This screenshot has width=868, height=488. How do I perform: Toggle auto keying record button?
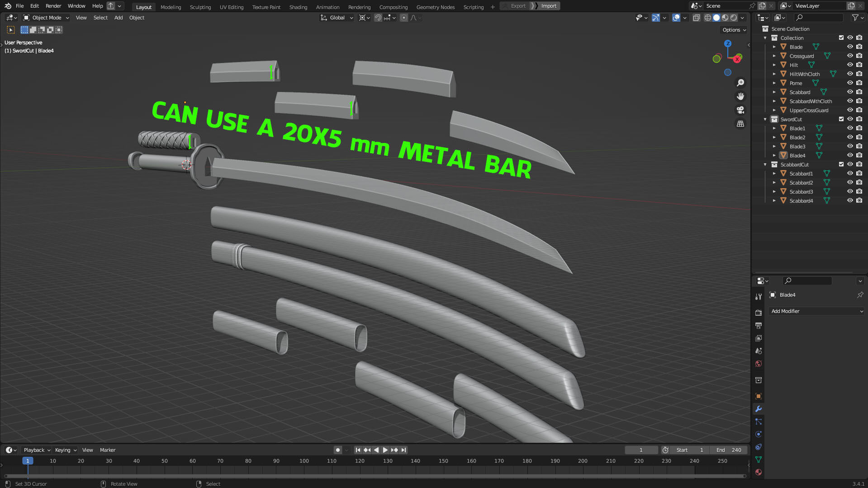coord(337,450)
